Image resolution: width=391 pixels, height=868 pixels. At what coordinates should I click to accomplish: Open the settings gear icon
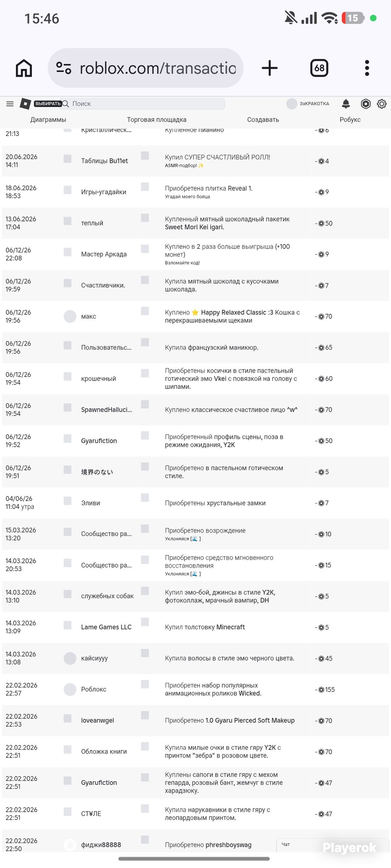pyautogui.click(x=382, y=104)
